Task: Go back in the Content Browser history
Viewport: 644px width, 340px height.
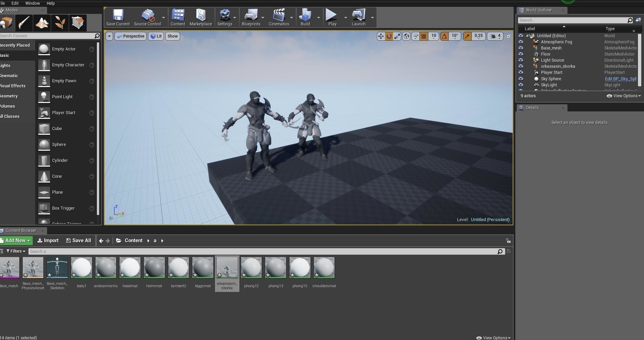Action: coord(101,241)
